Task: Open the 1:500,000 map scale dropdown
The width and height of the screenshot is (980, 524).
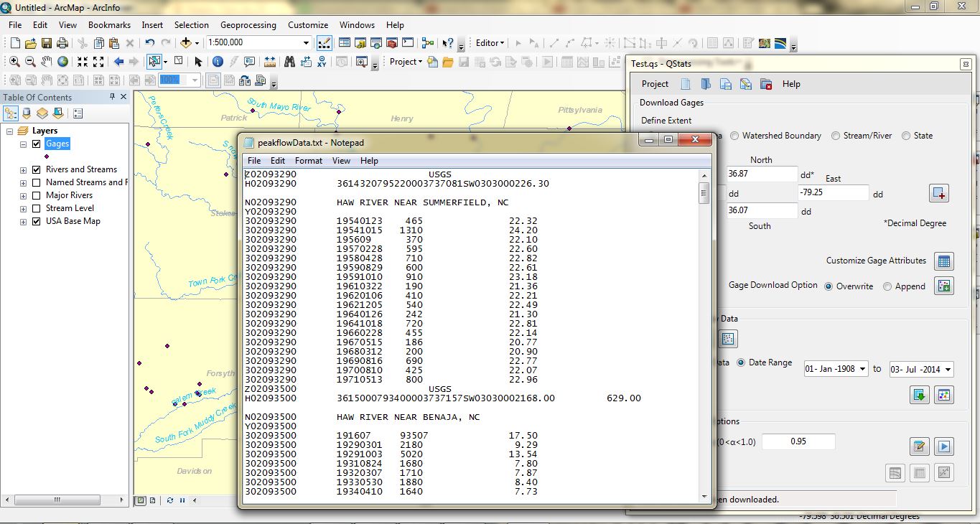Action: point(306,42)
